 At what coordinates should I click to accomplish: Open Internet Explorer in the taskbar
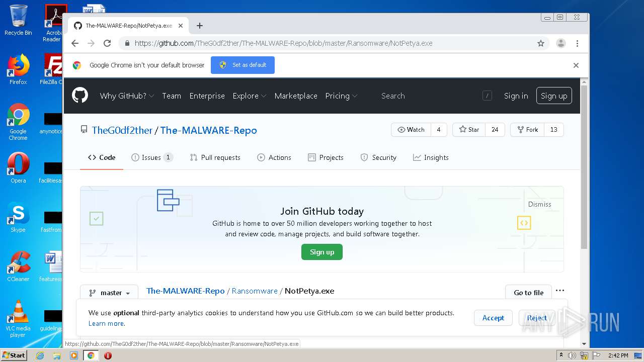[x=40, y=355]
